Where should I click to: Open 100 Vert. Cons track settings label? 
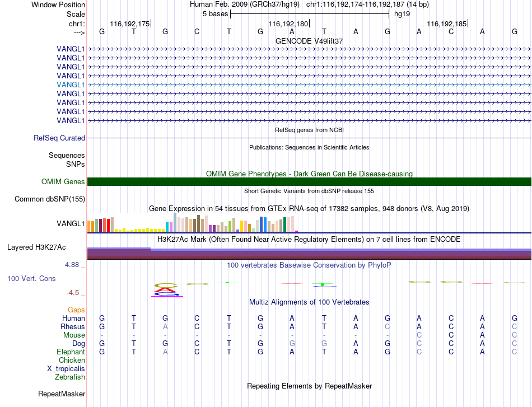click(31, 278)
